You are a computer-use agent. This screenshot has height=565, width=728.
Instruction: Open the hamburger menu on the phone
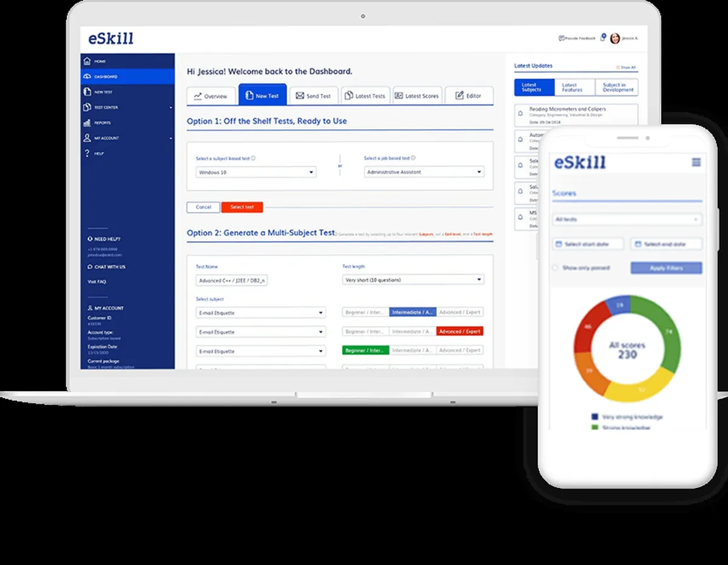coord(696,162)
